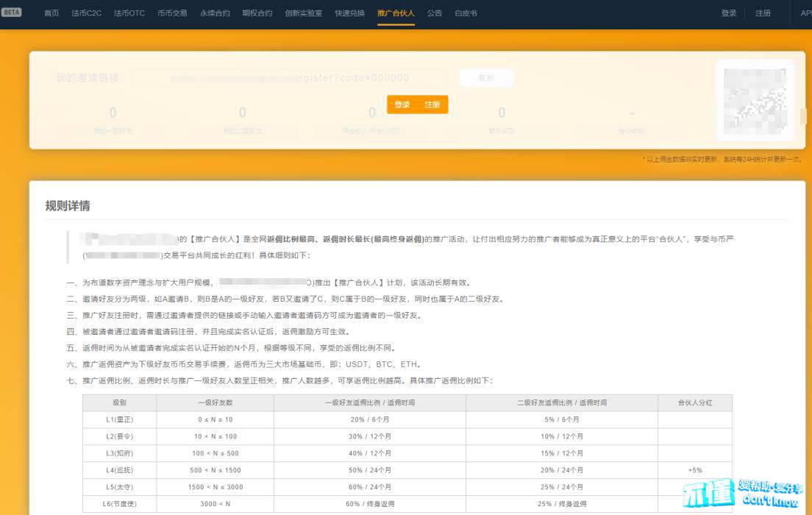
Task: Click 注册 in the top-right header
Action: click(x=763, y=13)
